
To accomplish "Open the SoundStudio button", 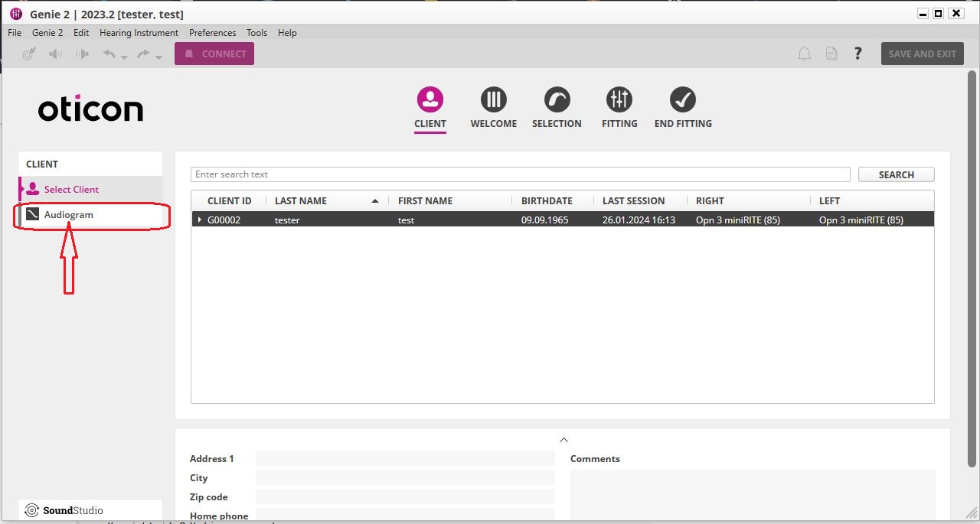I will click(90, 510).
